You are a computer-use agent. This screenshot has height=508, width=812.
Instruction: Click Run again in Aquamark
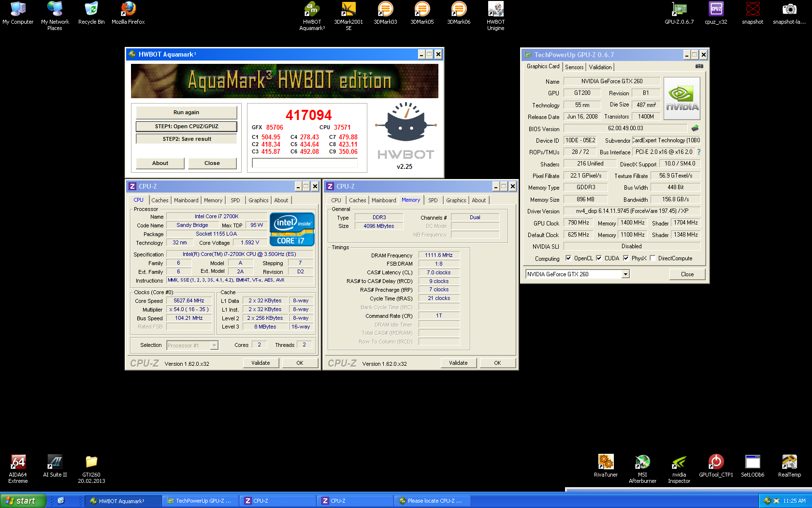coord(187,112)
